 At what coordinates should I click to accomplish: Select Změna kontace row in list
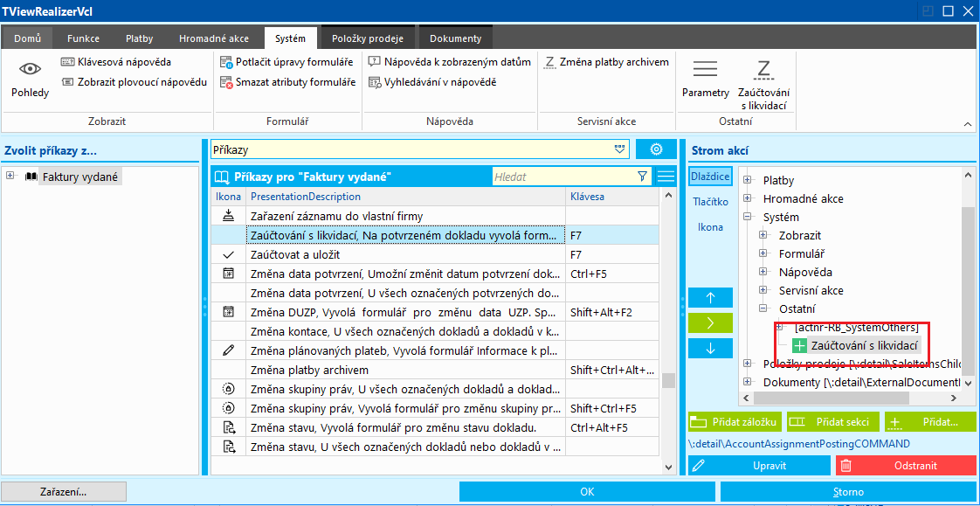pyautogui.click(x=435, y=331)
